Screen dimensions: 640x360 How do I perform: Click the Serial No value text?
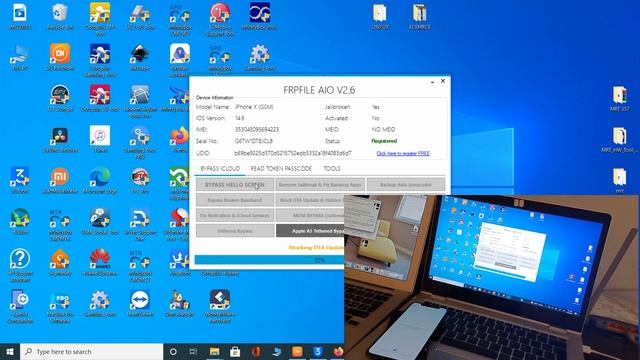pos(253,141)
